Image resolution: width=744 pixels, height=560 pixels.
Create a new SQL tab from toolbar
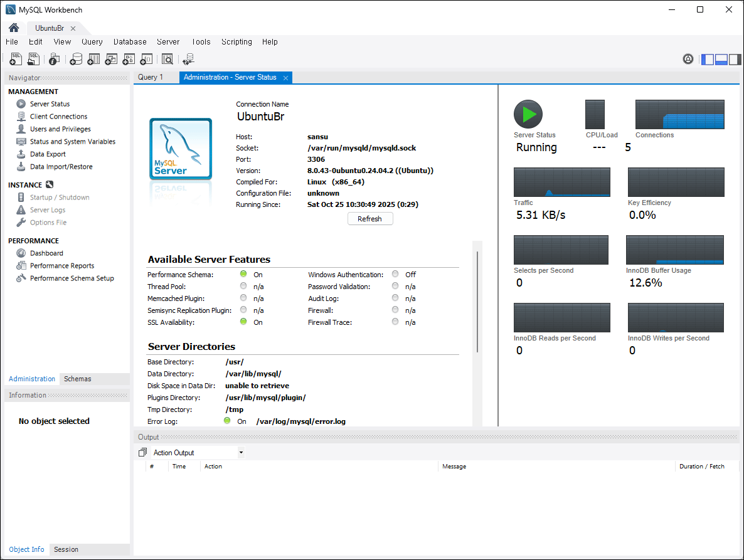pos(16,59)
